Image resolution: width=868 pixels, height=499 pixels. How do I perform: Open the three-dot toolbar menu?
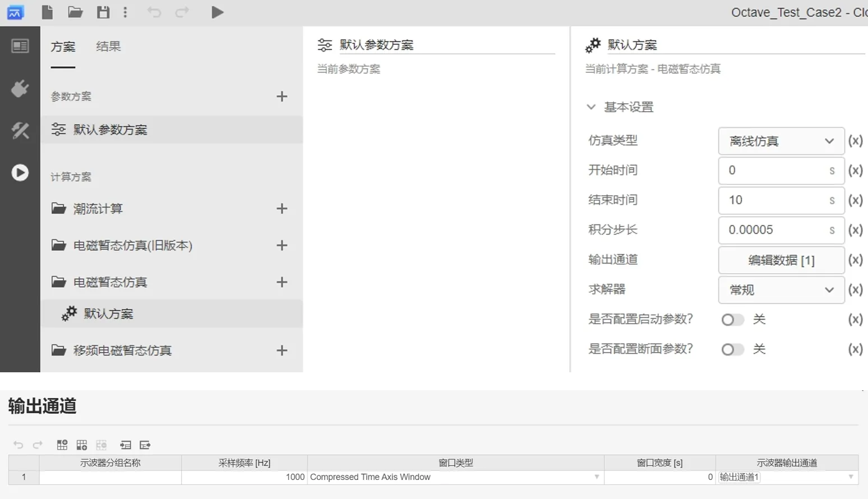[x=126, y=12]
